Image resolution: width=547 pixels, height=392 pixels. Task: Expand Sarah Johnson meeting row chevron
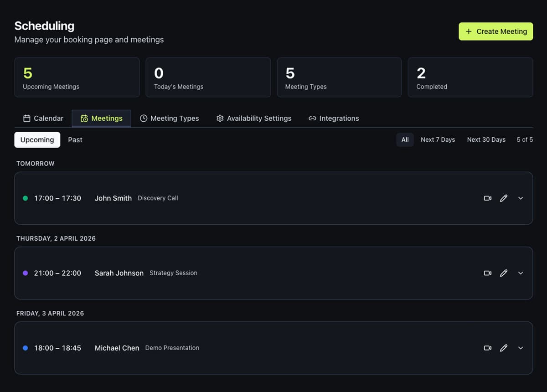click(521, 273)
